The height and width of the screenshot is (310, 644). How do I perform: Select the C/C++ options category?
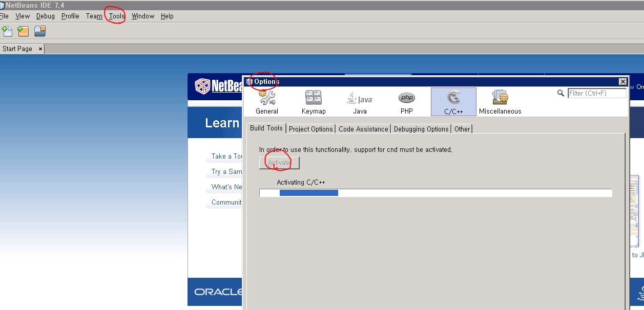[x=453, y=102]
